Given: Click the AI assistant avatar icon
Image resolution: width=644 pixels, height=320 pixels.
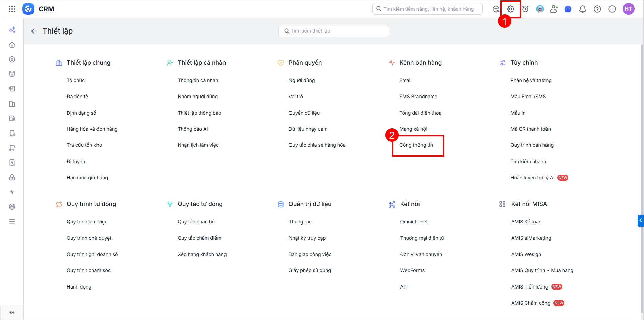Looking at the screenshot, I should click(540, 9).
